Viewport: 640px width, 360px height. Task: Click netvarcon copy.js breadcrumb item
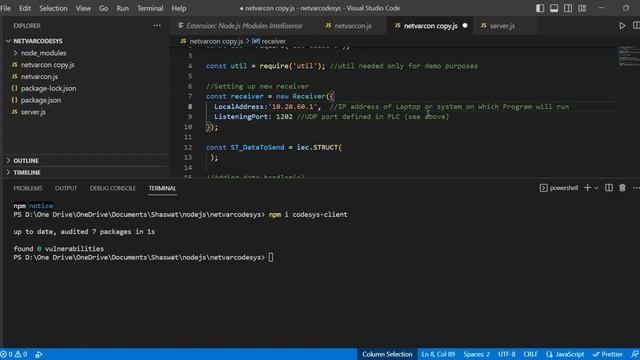pos(212,41)
